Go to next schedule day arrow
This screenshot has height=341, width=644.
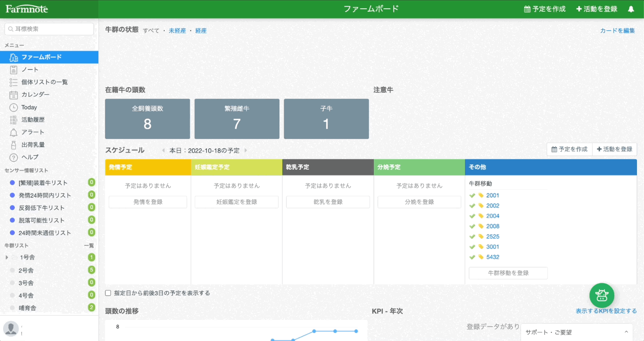click(x=246, y=150)
